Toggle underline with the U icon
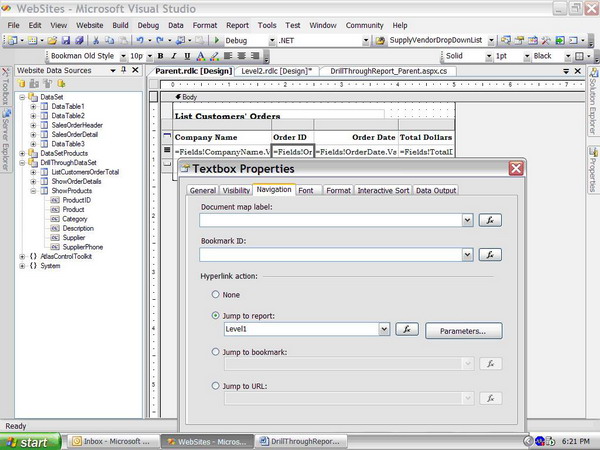Viewport: 600px width, 450px height. click(x=187, y=56)
